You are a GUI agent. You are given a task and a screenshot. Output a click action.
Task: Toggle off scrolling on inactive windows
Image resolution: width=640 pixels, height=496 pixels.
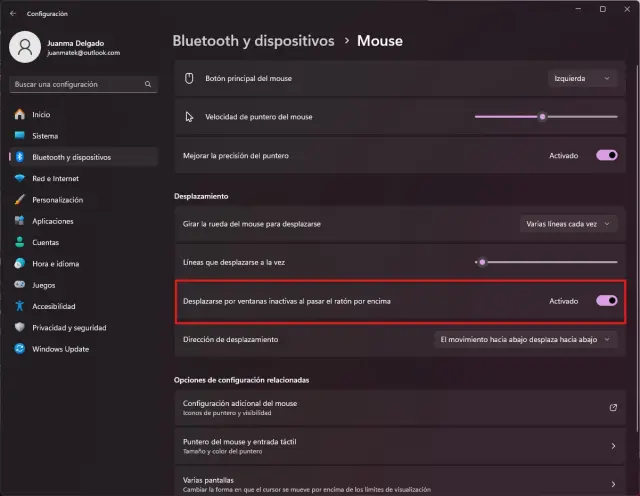606,301
